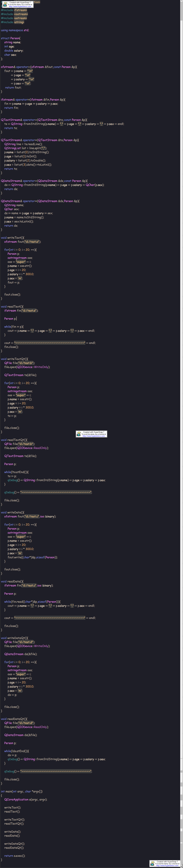Click the 'fout.write((char*)&p,sizeof(Person));' line
The height and width of the screenshot is (868, 183).
click(33, 557)
